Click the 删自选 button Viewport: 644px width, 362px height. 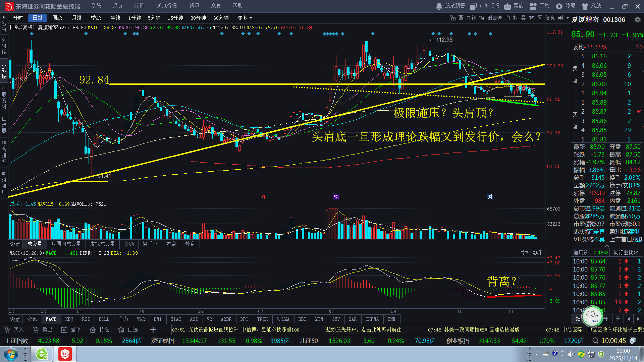tap(494, 18)
